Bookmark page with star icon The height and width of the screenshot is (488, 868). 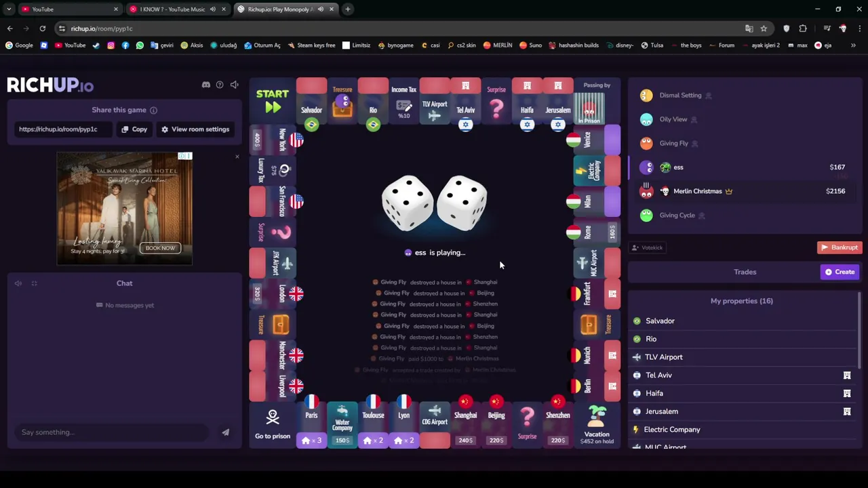click(764, 28)
